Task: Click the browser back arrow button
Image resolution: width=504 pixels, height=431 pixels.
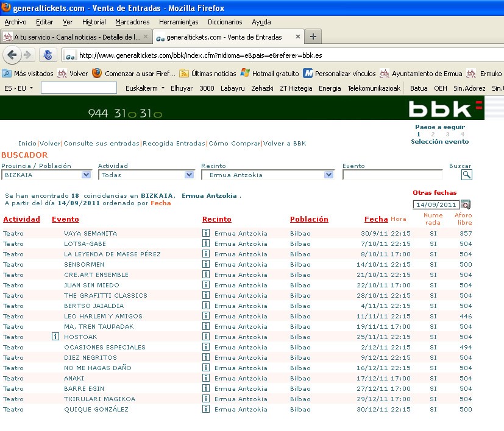Action: pos(12,55)
